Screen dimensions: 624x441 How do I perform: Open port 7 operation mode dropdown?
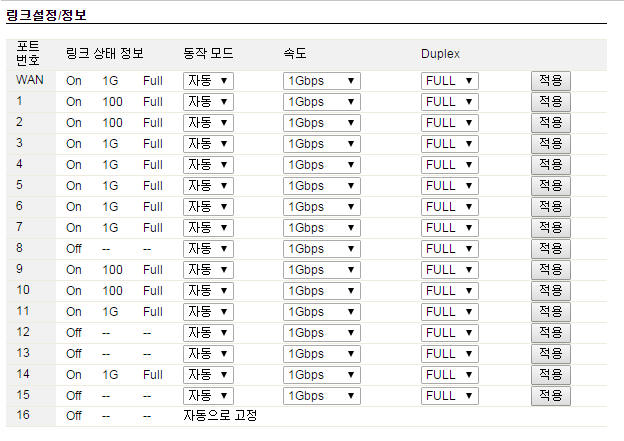[208, 228]
